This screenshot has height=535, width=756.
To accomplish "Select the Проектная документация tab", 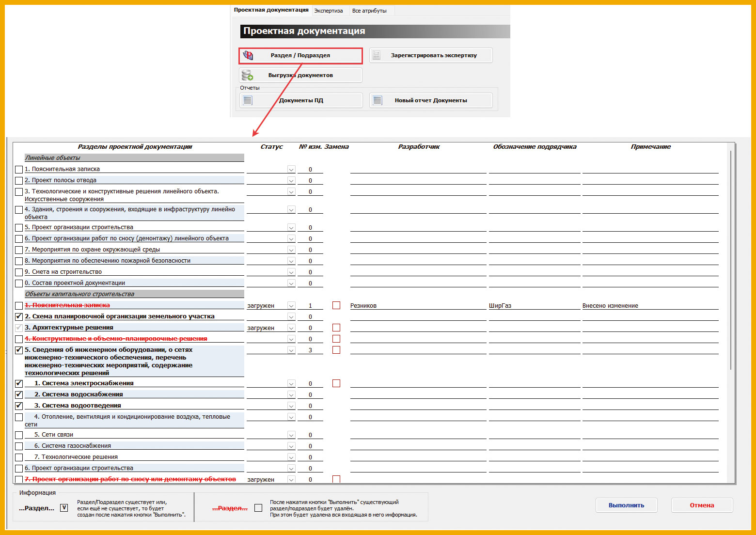I will 271,10.
